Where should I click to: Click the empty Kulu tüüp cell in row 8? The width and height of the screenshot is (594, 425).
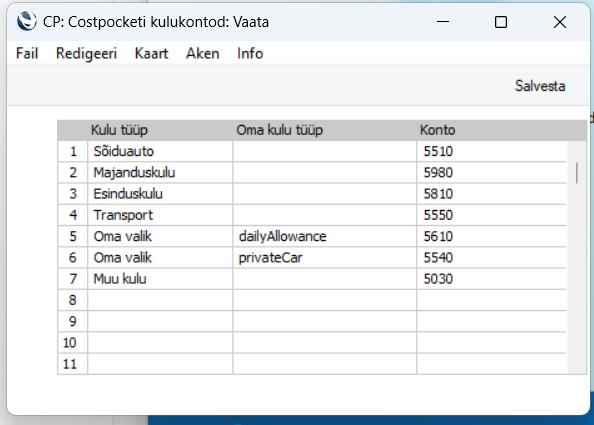click(x=160, y=300)
